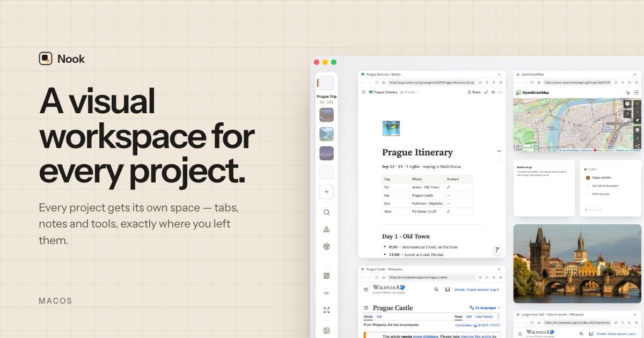Click reload icon in Notion window toolbar
The image size is (644, 338).
click(376, 83)
